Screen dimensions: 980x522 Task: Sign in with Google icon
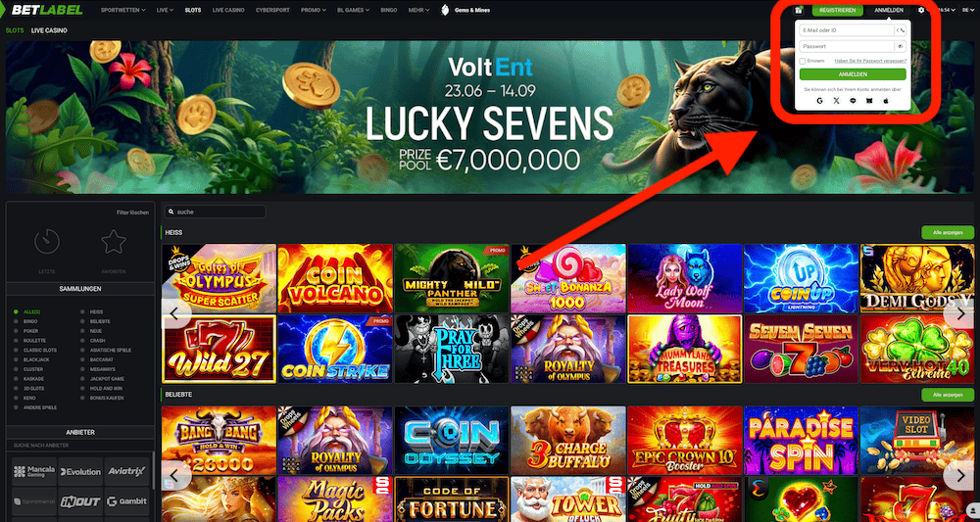[820, 100]
